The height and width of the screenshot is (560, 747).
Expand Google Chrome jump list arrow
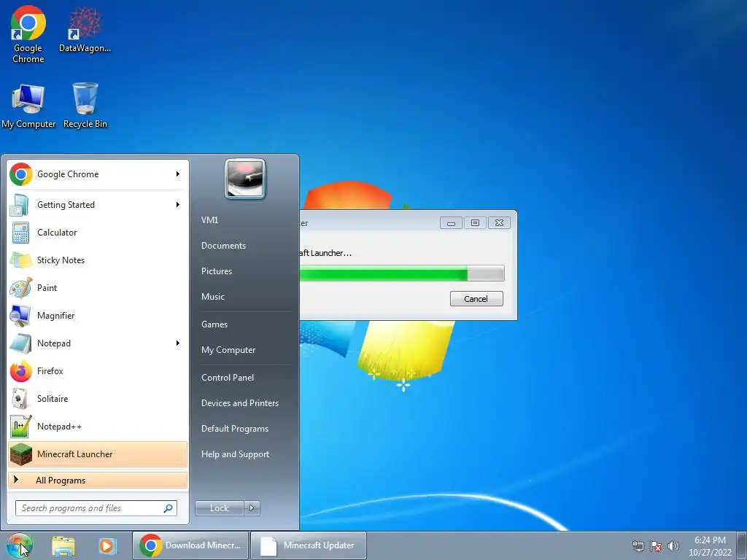(x=178, y=174)
